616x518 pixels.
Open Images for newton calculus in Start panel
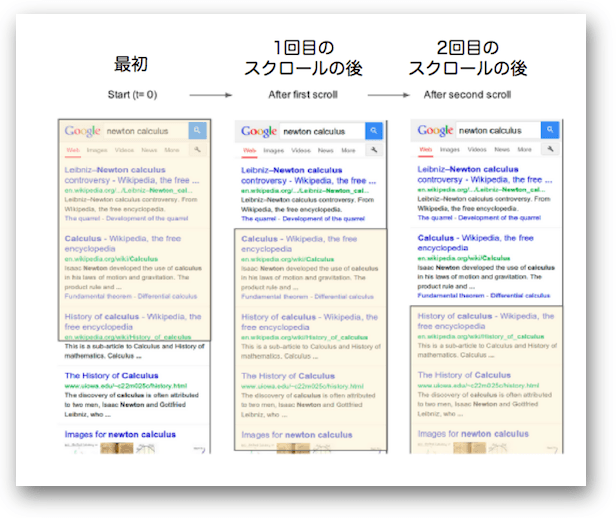pyautogui.click(x=120, y=434)
